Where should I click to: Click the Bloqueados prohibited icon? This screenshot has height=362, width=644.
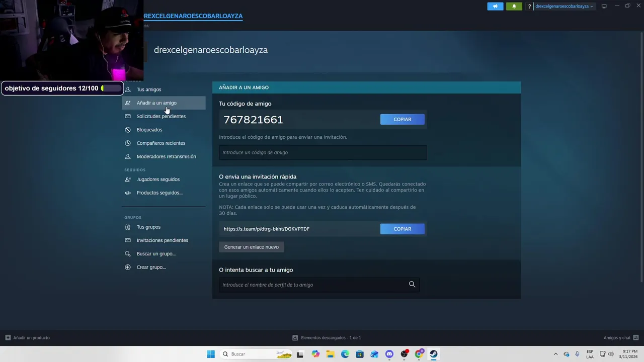pos(128,130)
